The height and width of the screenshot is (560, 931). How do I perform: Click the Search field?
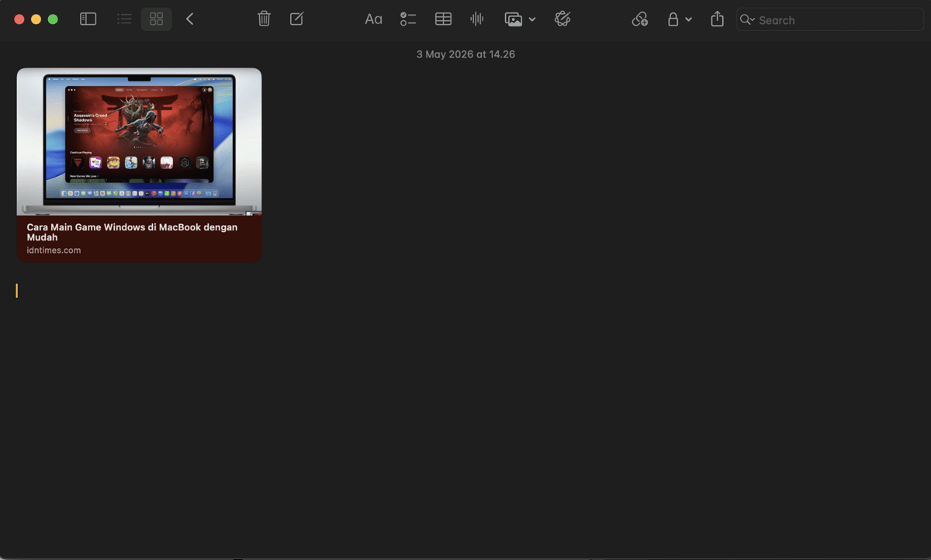pos(830,20)
